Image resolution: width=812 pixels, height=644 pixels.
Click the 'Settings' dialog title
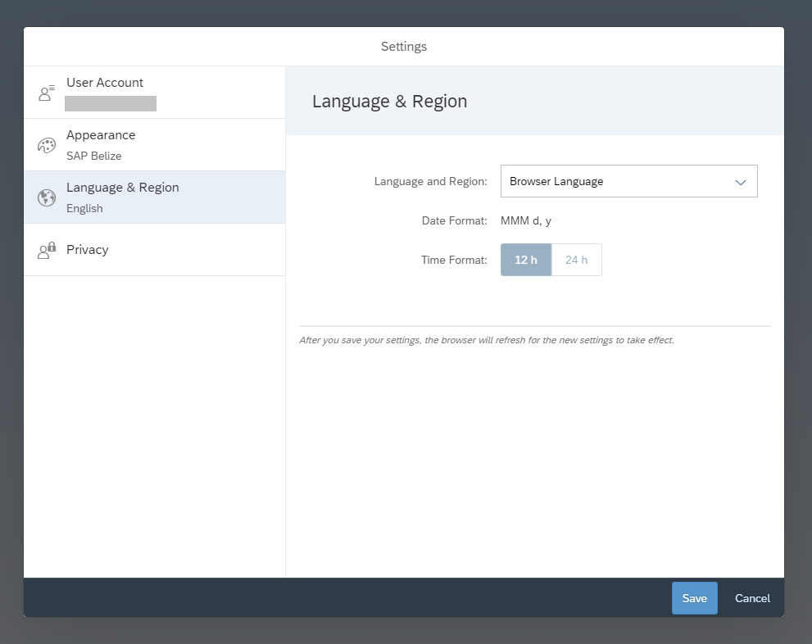point(404,47)
